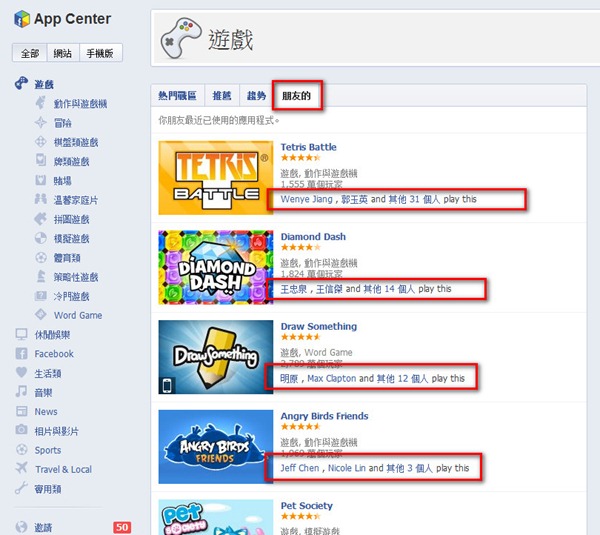The height and width of the screenshot is (535, 600).
Task: Click the Angry Birds Friends thumbnail
Action: (x=216, y=447)
